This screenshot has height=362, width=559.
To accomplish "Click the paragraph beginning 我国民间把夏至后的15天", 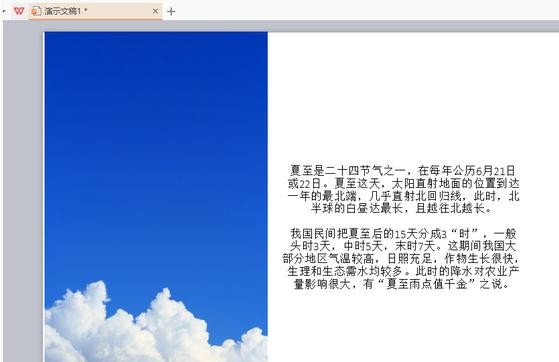I will [401, 259].
